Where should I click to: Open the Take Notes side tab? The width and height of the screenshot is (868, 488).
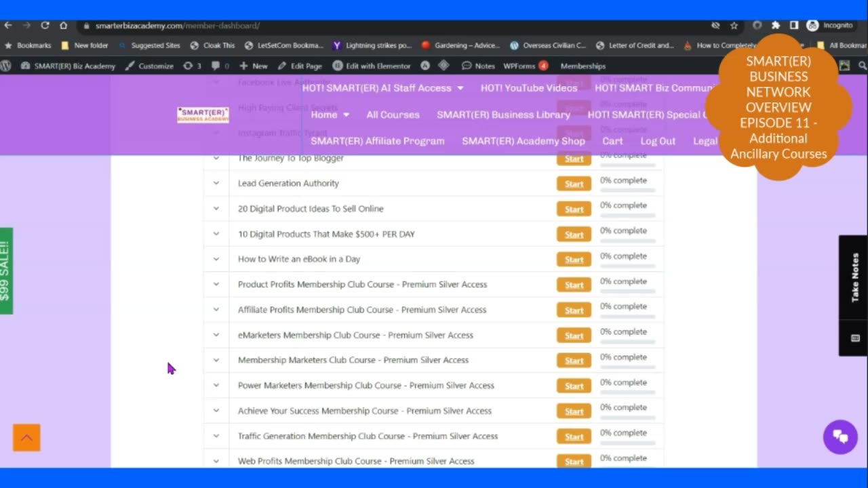click(854, 277)
